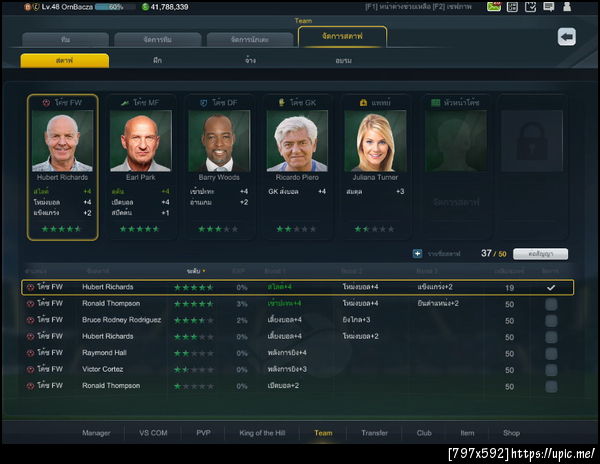Select Juliana Turner medic portrait
The image size is (600, 464).
375,140
